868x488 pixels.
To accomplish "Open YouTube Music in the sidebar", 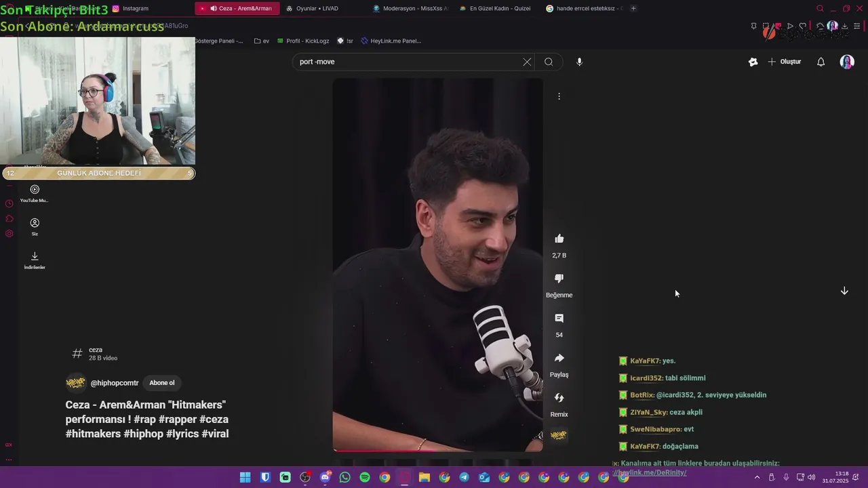I will [x=35, y=193].
